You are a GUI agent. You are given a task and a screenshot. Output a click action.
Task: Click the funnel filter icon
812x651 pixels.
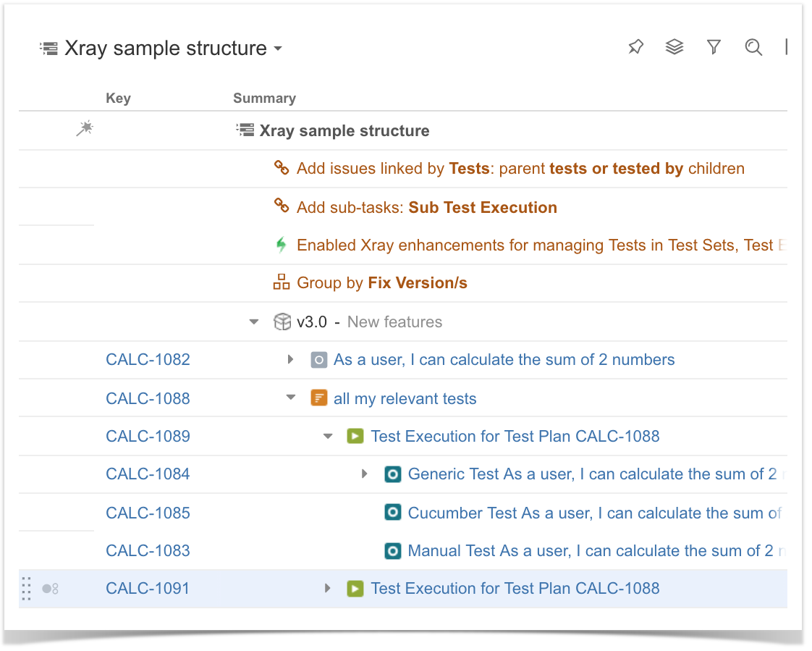click(x=714, y=47)
